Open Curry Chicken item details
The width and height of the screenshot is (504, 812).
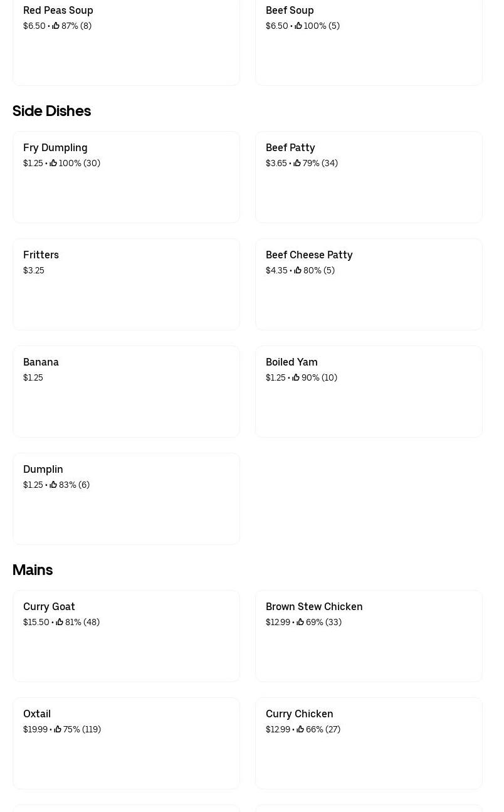tap(369, 743)
